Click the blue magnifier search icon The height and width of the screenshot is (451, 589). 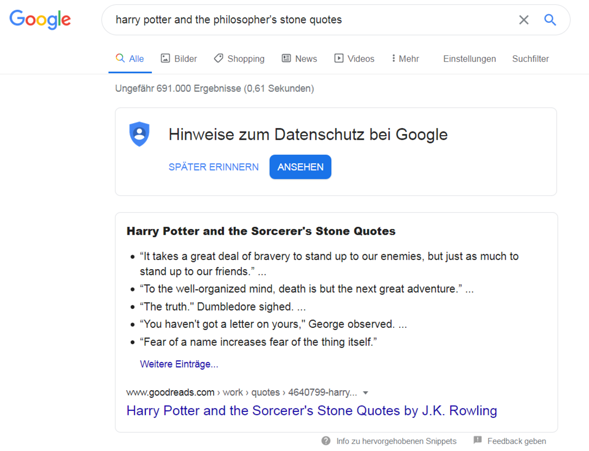[550, 20]
